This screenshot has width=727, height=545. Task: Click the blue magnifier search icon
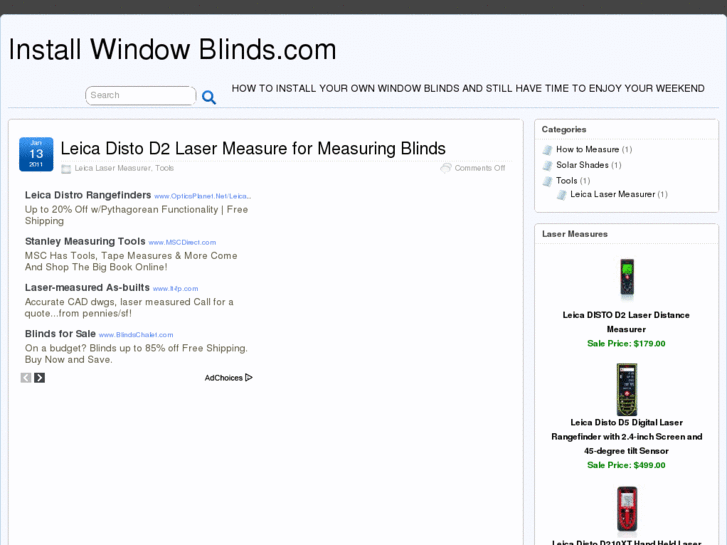[x=209, y=97]
